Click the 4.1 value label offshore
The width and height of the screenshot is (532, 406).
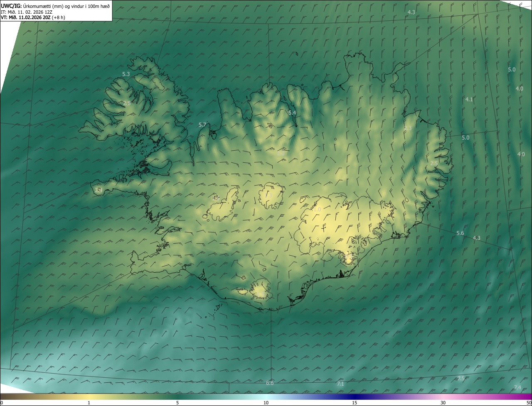pyautogui.click(x=469, y=100)
